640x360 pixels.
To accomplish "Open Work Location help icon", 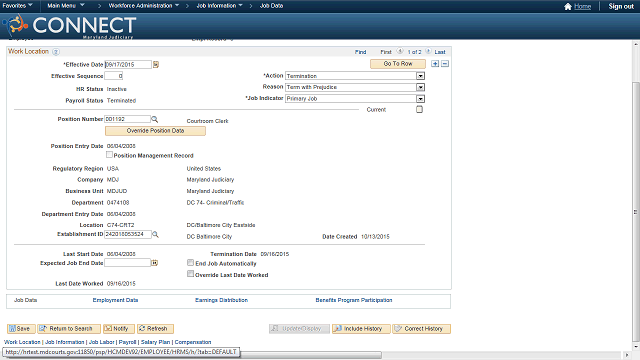I will click(56, 52).
